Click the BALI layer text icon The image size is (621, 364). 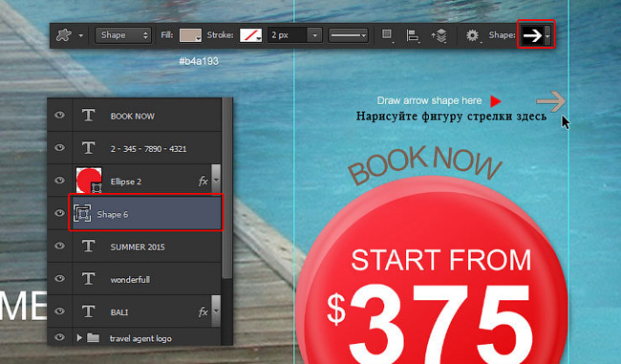[x=88, y=311]
